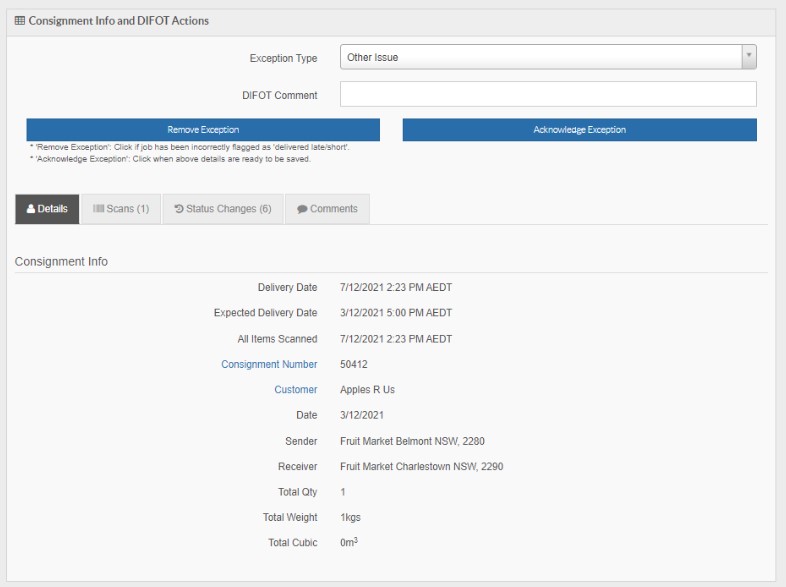This screenshot has width=786, height=587.
Task: Select the Exception Type combo box showing Other Issue
Action: [548, 57]
